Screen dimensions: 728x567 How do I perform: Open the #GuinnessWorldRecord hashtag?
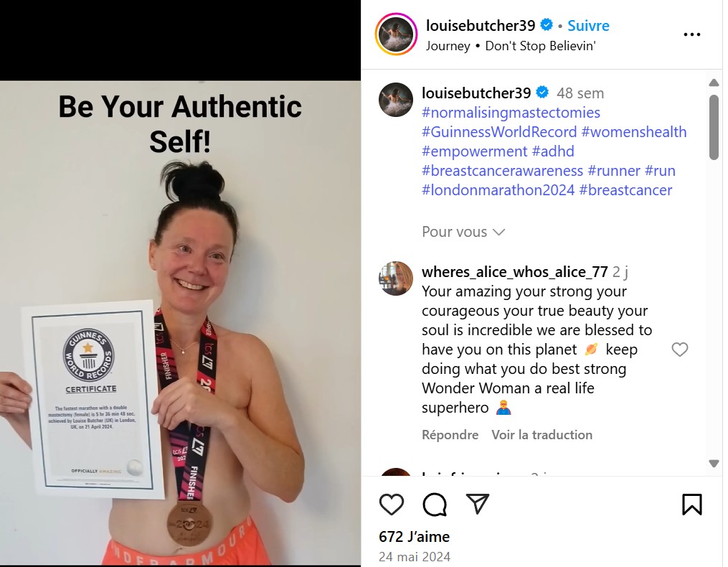tap(499, 132)
